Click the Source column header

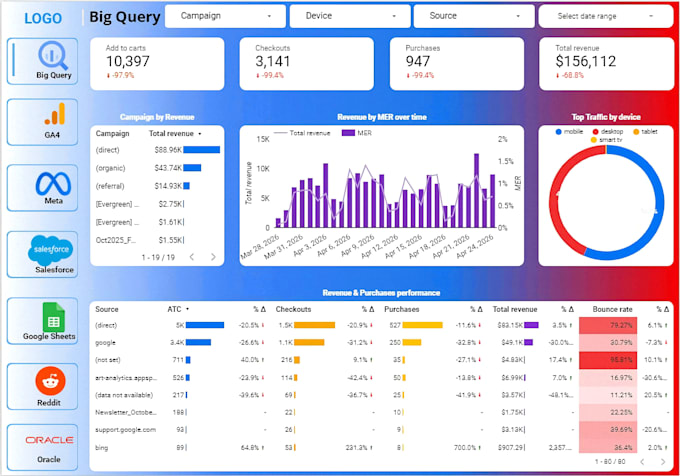click(107, 309)
